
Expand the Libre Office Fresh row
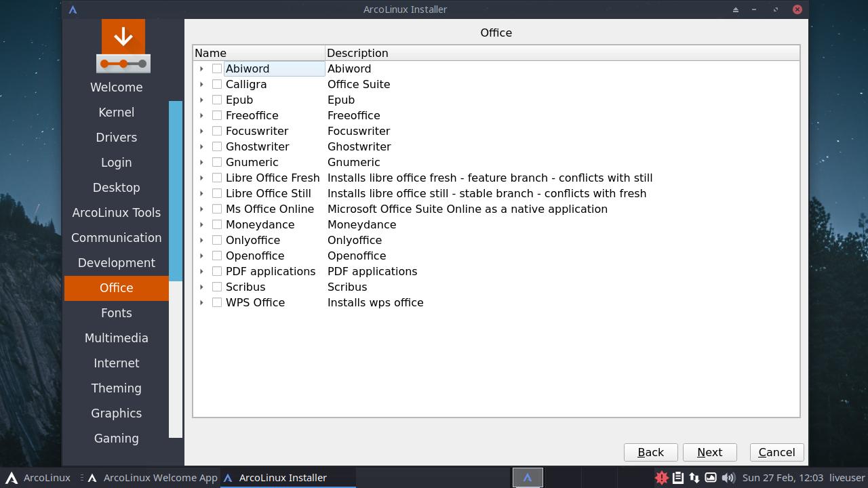tap(201, 178)
